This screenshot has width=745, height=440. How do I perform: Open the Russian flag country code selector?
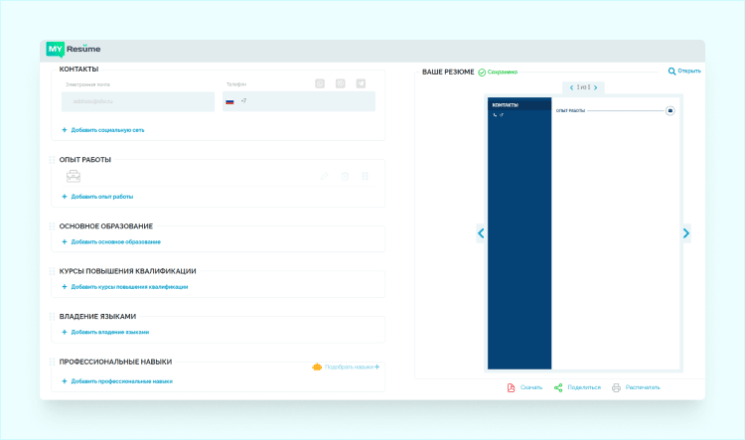[x=229, y=102]
